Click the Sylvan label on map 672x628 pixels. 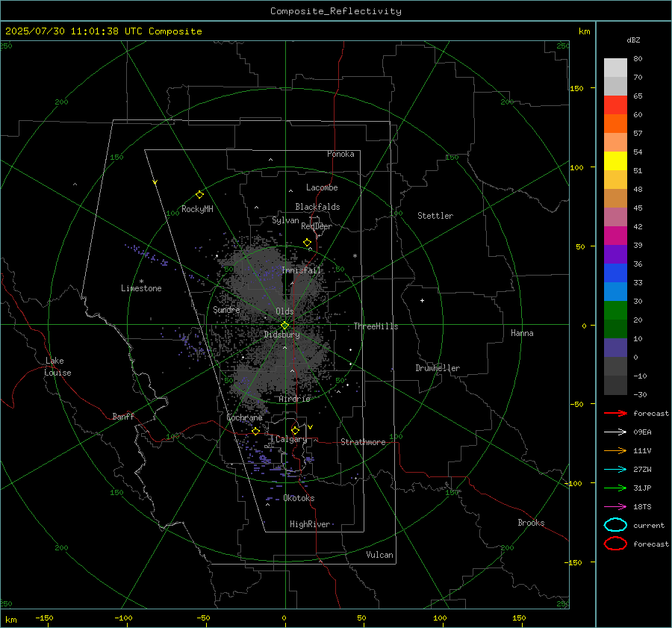[x=285, y=220]
